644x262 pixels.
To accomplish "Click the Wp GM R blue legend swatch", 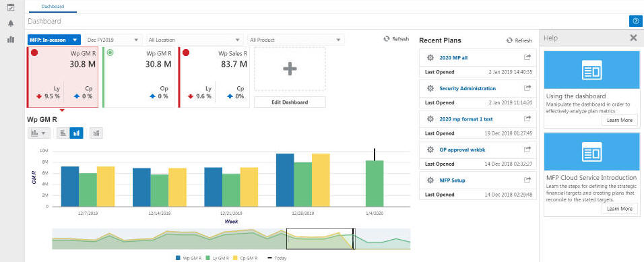I will point(179,259).
